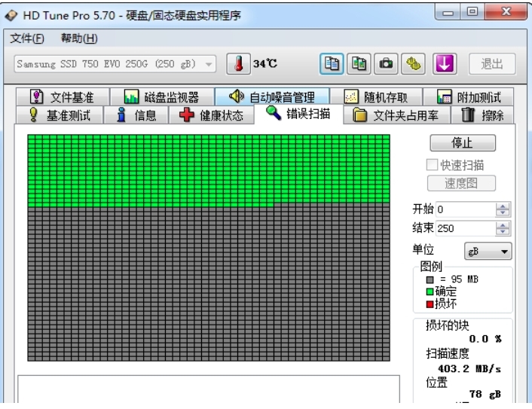Copy info to clipboard toolbar icon
532x409 pixels.
pyautogui.click(x=332, y=63)
